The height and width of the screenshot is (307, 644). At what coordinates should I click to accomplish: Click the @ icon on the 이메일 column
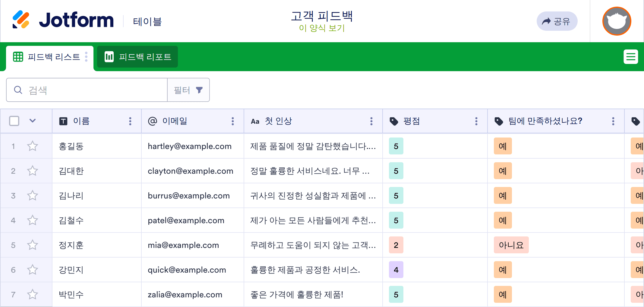point(153,121)
